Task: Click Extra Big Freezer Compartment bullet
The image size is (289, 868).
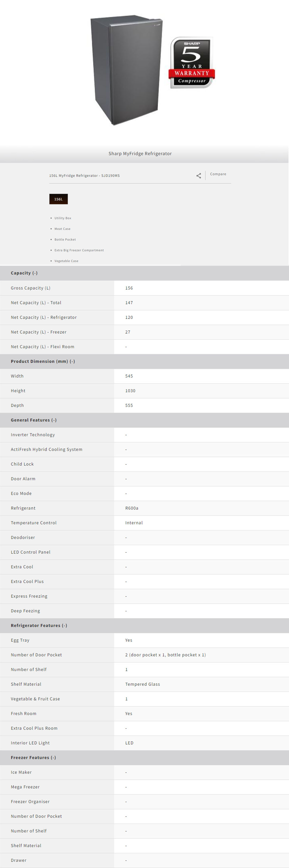Action: 79,250
